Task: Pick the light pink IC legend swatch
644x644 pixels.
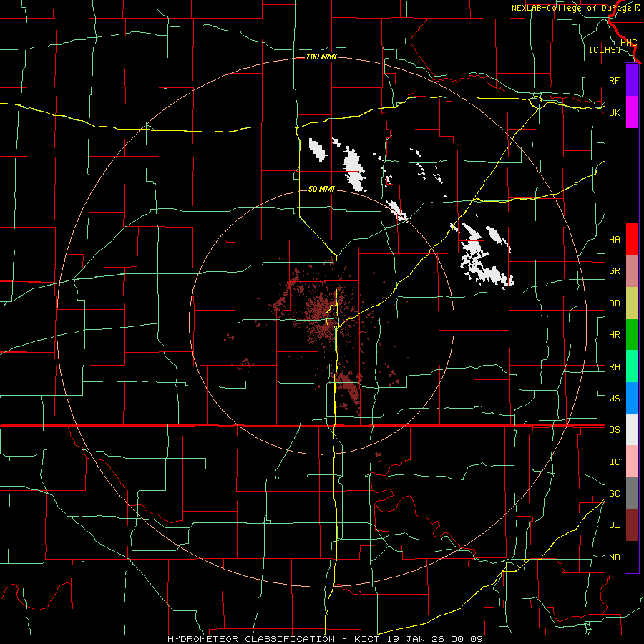Action: [x=632, y=462]
